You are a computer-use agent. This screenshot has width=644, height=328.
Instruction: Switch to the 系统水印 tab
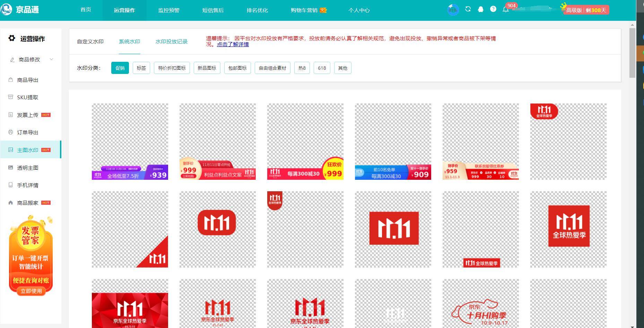[129, 41]
